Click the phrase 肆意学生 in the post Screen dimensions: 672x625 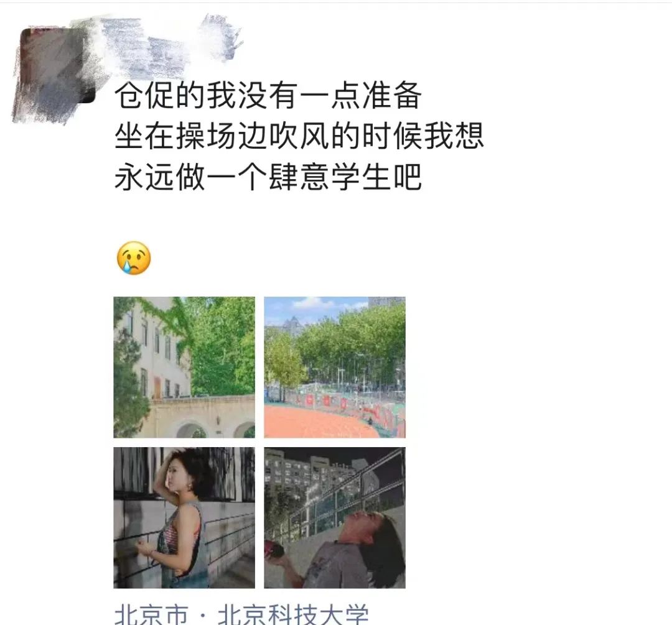tap(330, 177)
